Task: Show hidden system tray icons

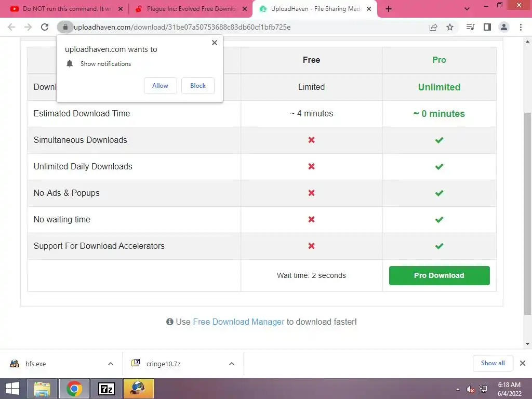Action: [458, 389]
